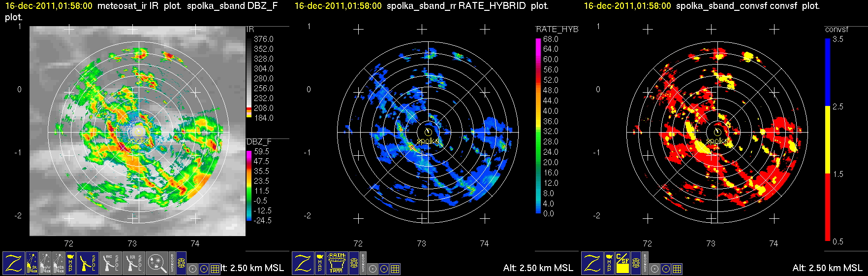Toggle the IR 4km satellite overlay icon

click(32, 263)
